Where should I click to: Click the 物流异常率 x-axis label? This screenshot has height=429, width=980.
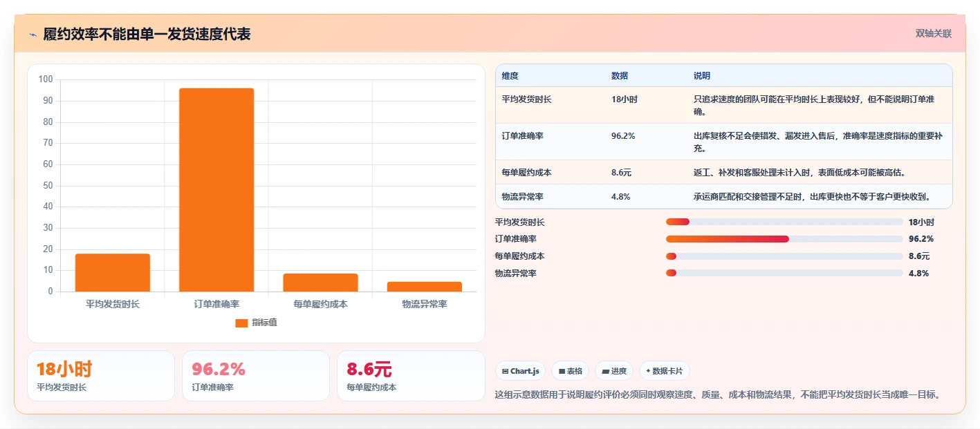tap(425, 304)
